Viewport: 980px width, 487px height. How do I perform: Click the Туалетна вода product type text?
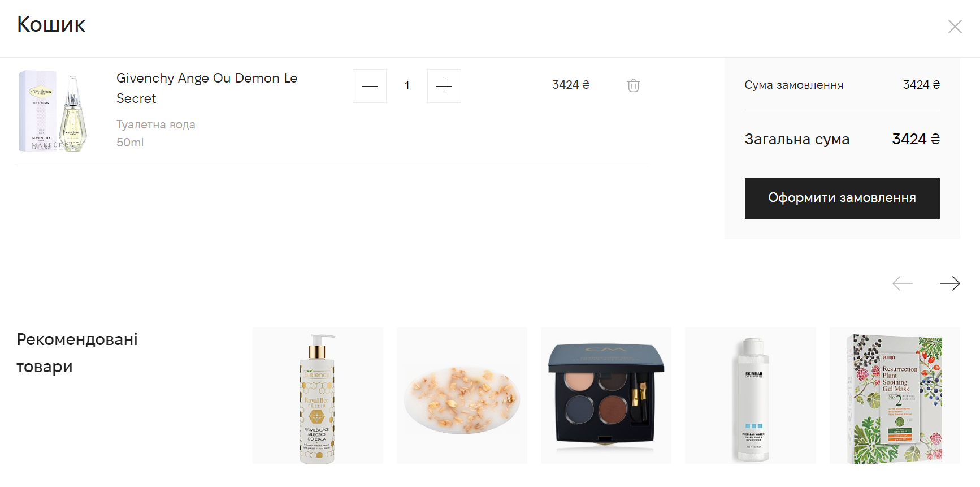pyautogui.click(x=156, y=124)
